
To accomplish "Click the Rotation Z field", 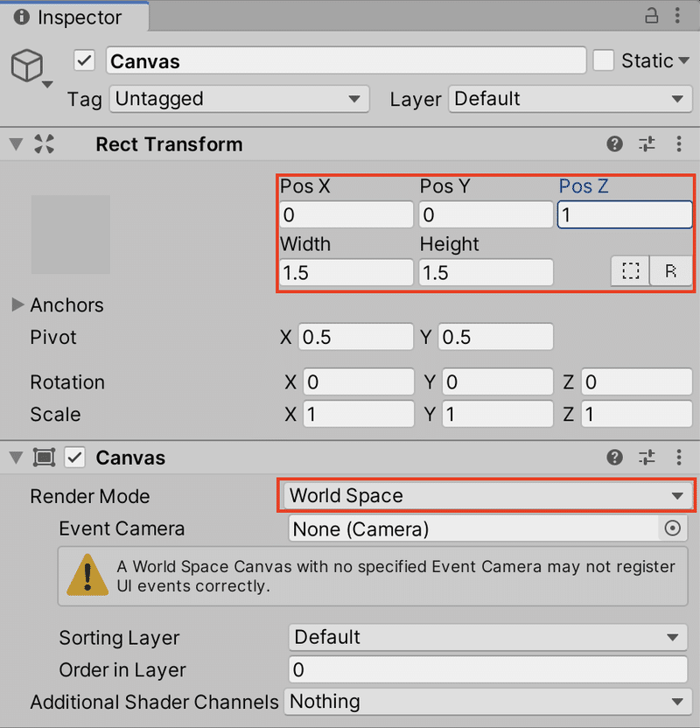I will tap(636, 381).
